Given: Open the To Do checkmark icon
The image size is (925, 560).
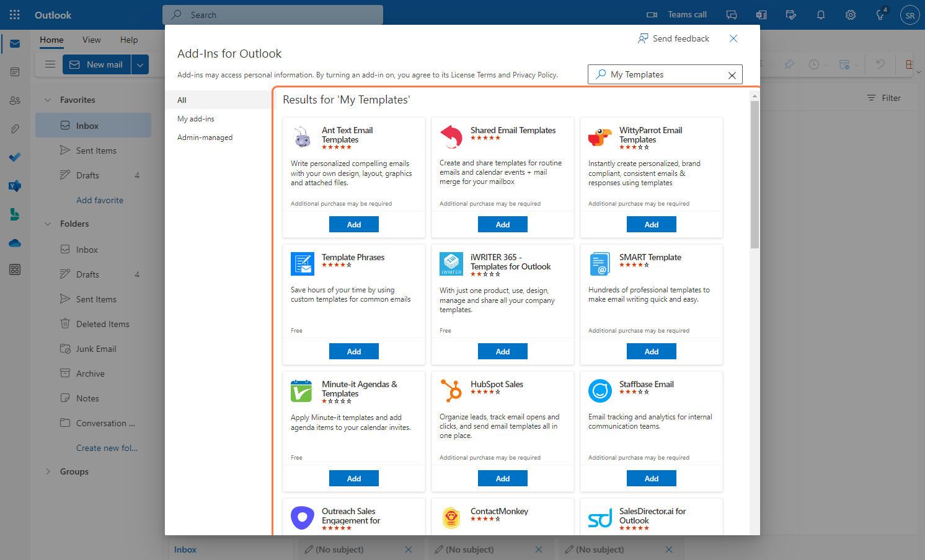Looking at the screenshot, I should (15, 157).
